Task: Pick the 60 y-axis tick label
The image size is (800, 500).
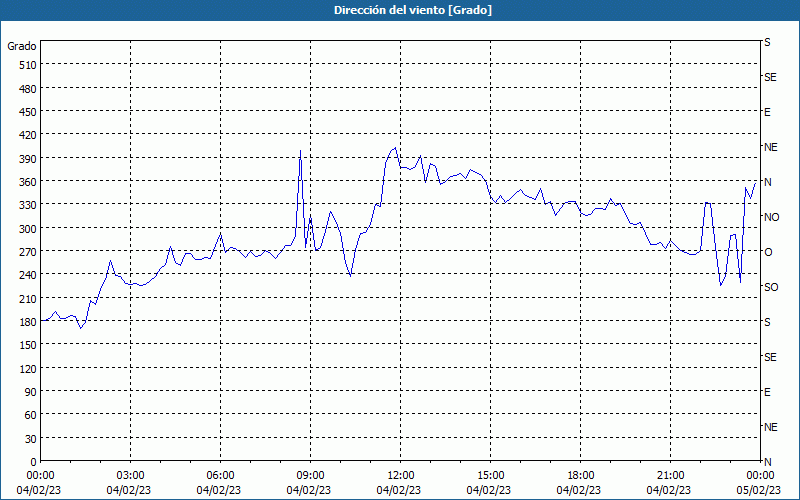Action: pyautogui.click(x=31, y=415)
